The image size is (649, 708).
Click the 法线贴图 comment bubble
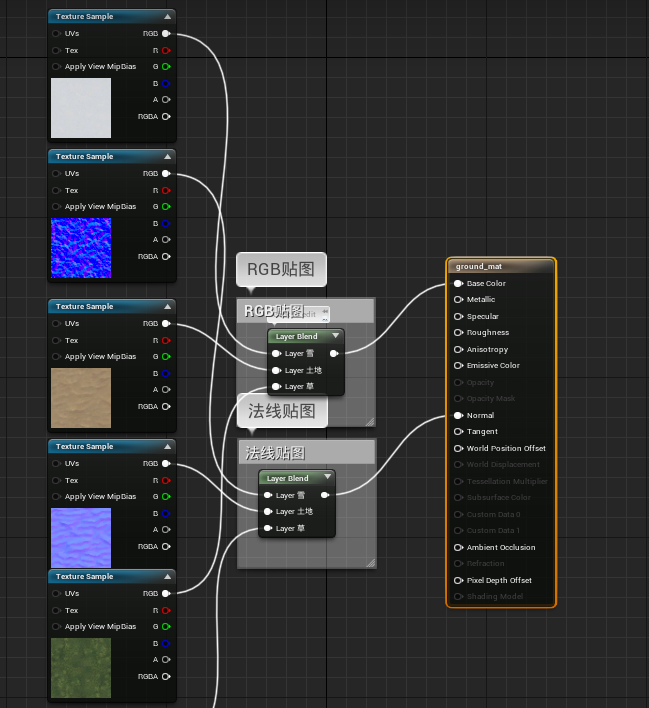pos(282,411)
